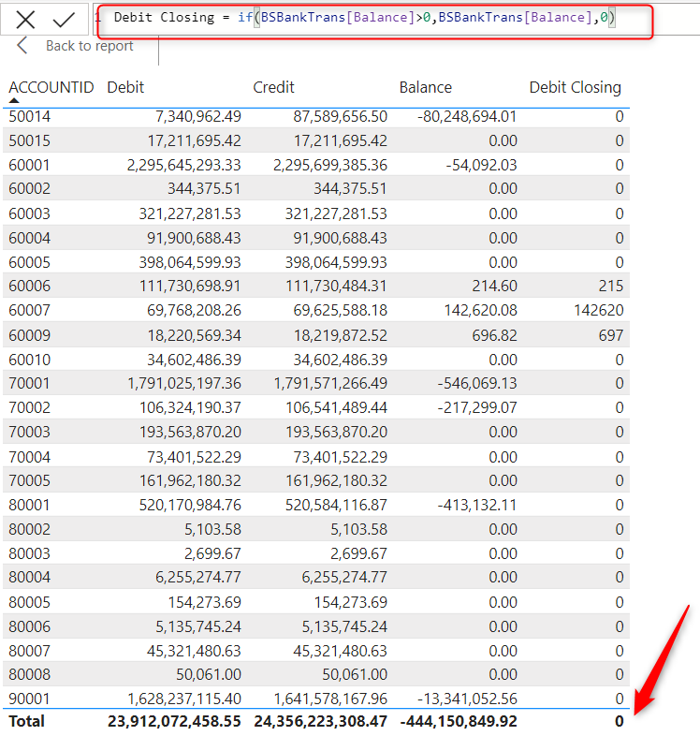Click Debit value 2,295,645,293.33
700x736 pixels.
[184, 165]
